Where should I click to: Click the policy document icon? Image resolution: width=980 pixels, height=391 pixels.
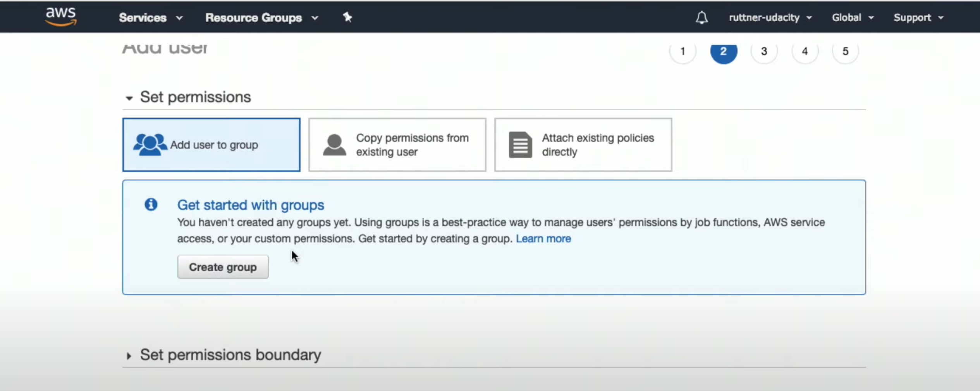pos(520,145)
